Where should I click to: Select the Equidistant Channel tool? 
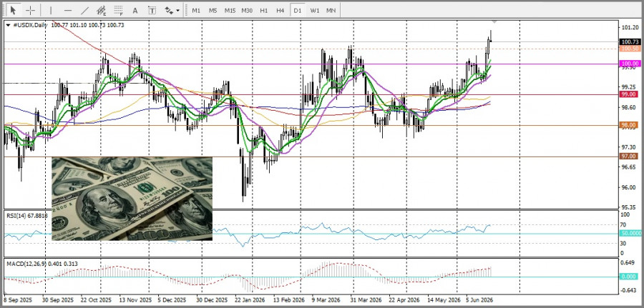click(102, 10)
